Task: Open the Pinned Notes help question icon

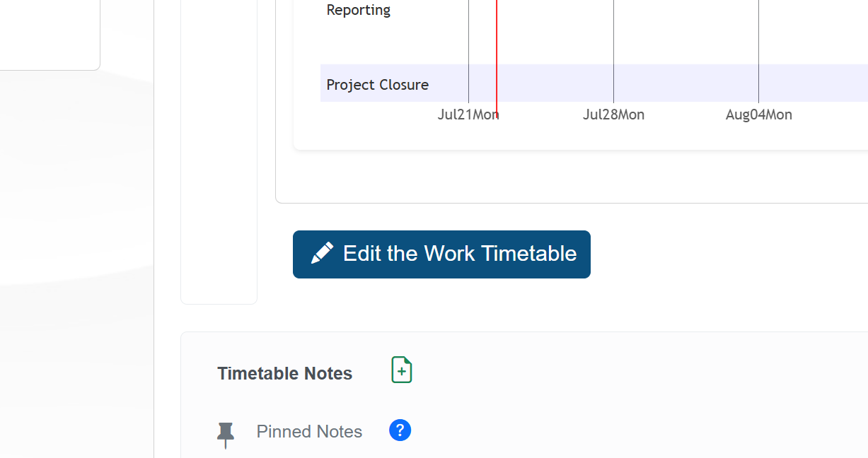Action: [400, 430]
